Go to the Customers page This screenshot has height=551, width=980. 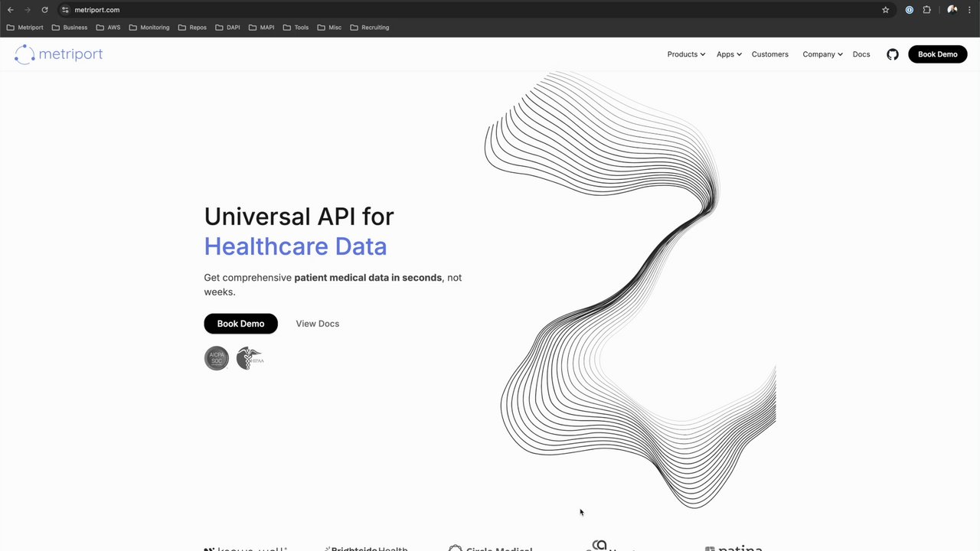[x=770, y=54]
